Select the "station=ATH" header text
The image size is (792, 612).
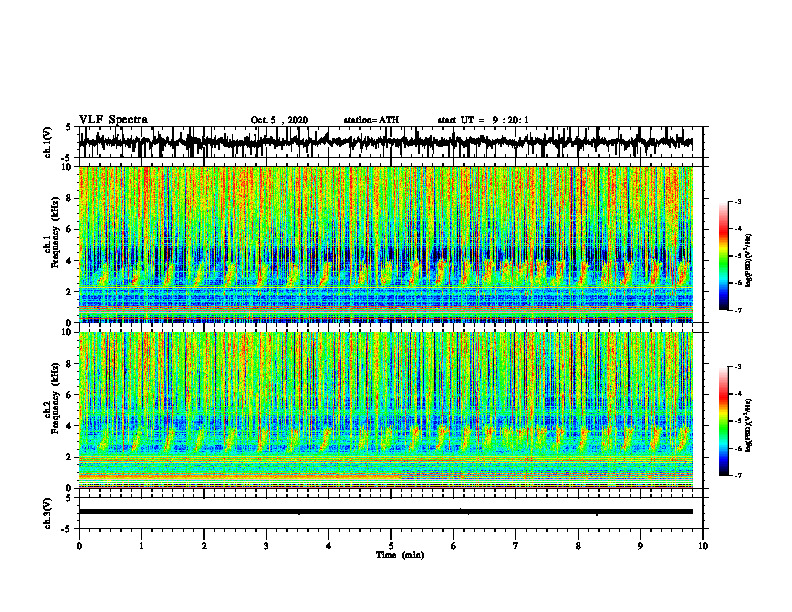tap(371, 120)
